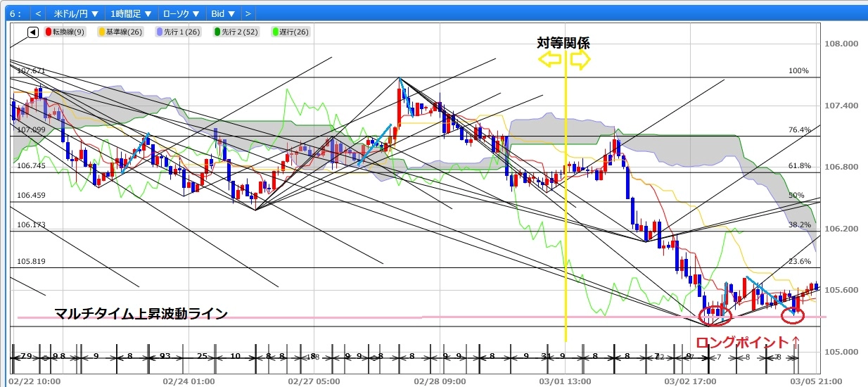The width and height of the screenshot is (868, 387).
Task: Toggle the 遅行(26) indicator legend
Action: coord(291,32)
